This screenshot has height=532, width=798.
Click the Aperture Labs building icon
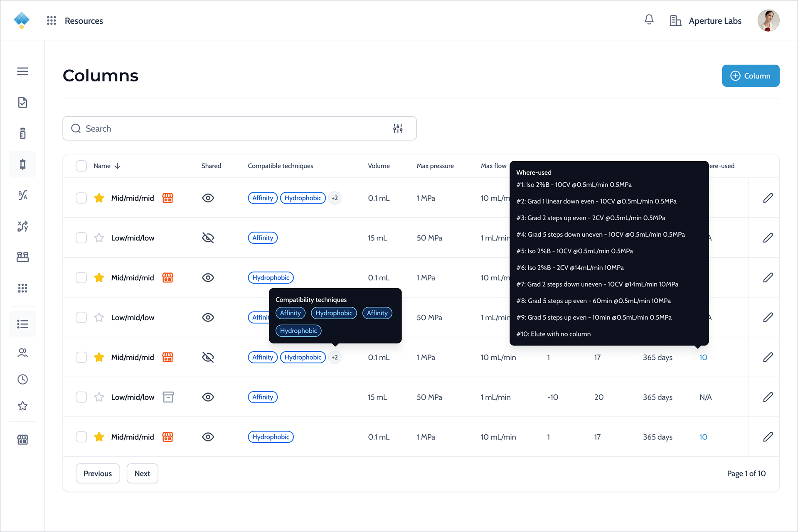675,21
